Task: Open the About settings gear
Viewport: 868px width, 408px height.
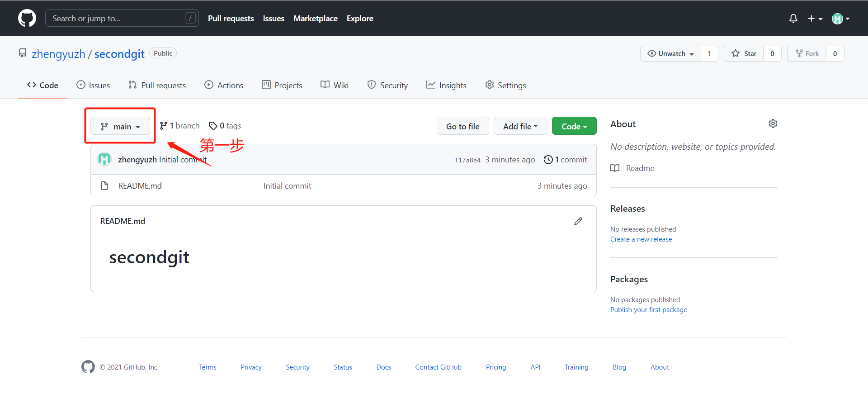Action: click(x=773, y=123)
